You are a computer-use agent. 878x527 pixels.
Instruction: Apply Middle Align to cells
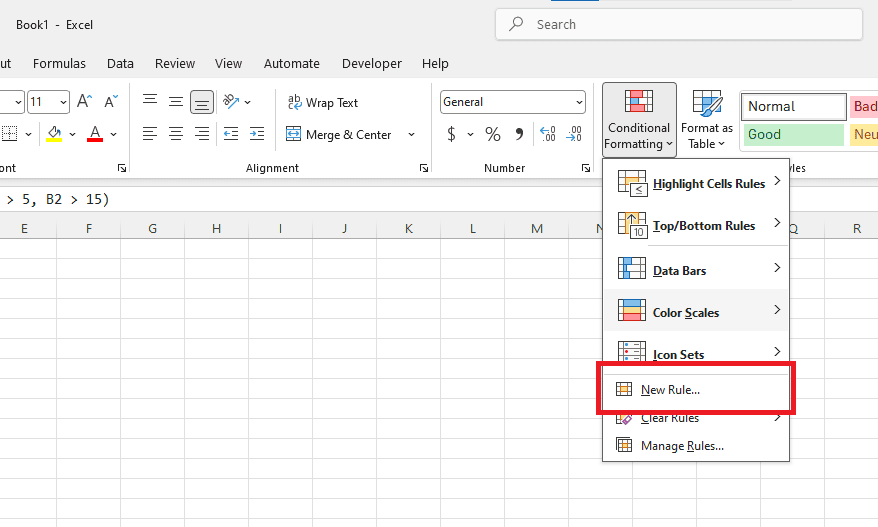pyautogui.click(x=176, y=101)
